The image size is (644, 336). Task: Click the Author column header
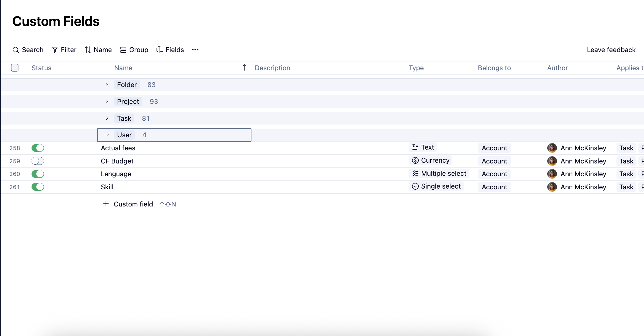(557, 68)
